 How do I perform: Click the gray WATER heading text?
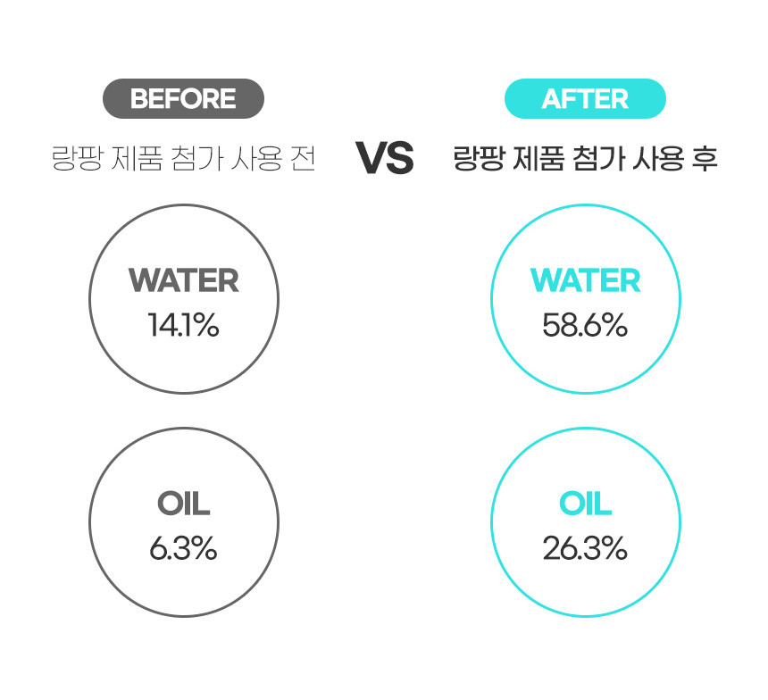click(x=184, y=280)
